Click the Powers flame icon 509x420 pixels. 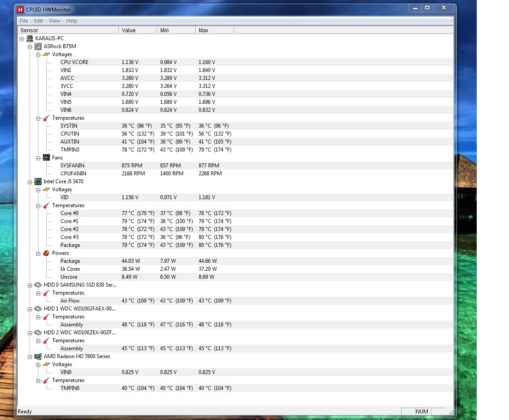click(x=46, y=253)
